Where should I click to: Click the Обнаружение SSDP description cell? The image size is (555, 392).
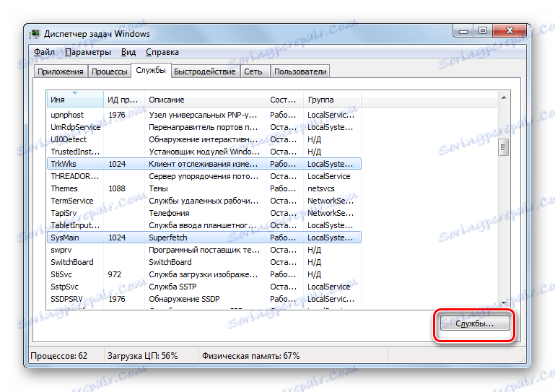click(184, 299)
